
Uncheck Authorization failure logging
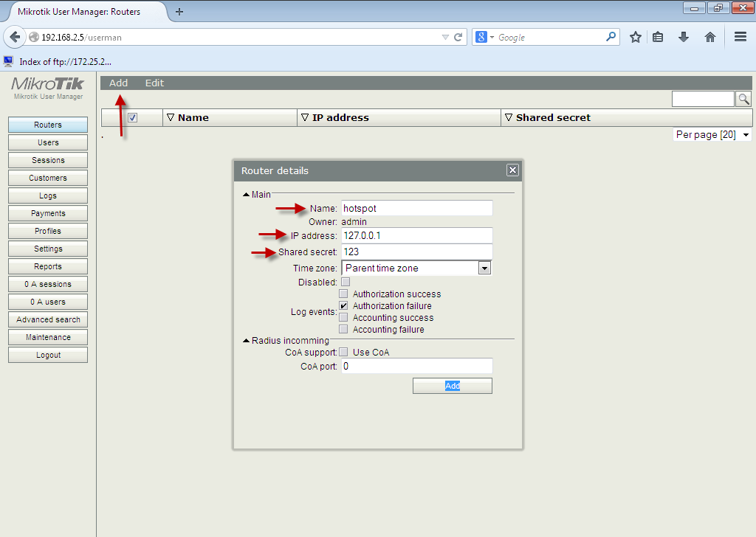(343, 306)
